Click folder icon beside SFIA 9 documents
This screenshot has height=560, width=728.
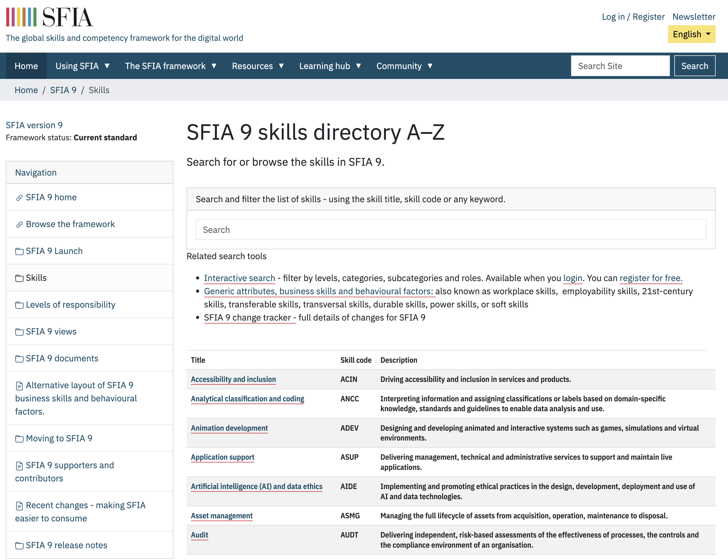19,359
